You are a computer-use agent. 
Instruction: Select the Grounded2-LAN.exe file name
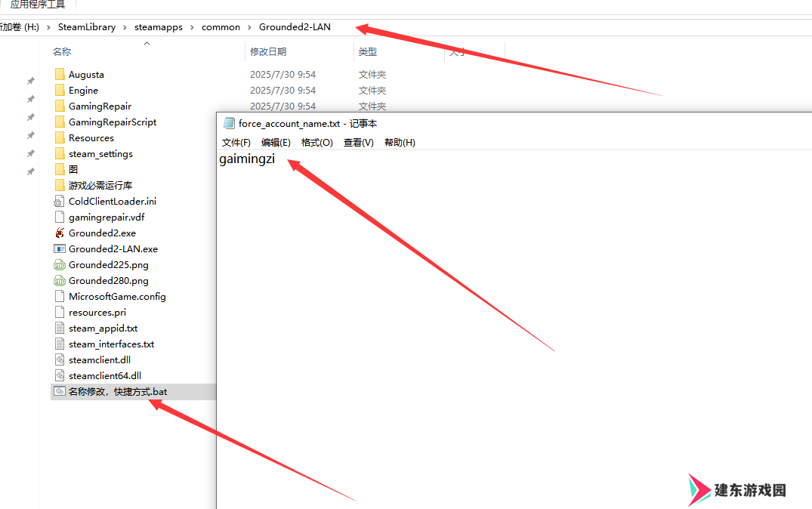click(113, 249)
